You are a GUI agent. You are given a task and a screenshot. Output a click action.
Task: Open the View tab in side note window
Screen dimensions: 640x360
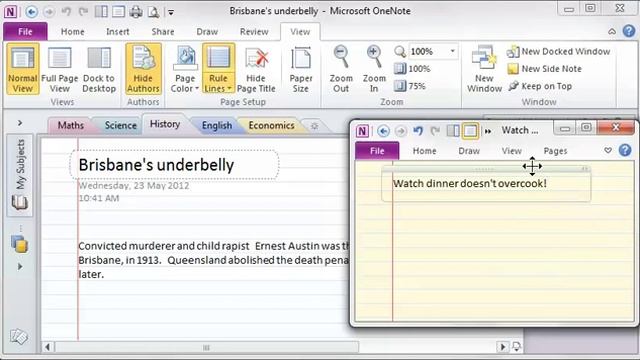pyautogui.click(x=511, y=151)
